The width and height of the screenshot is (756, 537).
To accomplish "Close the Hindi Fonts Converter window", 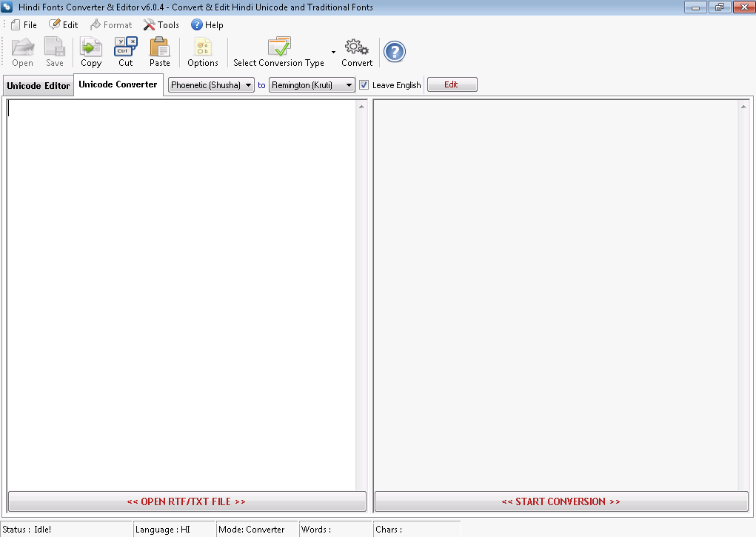I will pos(744,7).
